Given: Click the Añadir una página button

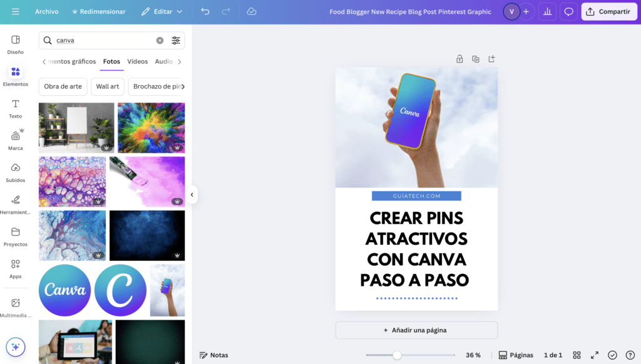Looking at the screenshot, I should 416,330.
